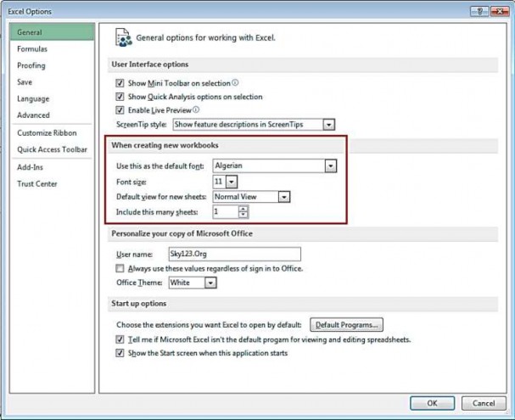The height and width of the screenshot is (420, 515).
Task: Expand the default font dropdown showing Algerian
Action: click(x=330, y=166)
